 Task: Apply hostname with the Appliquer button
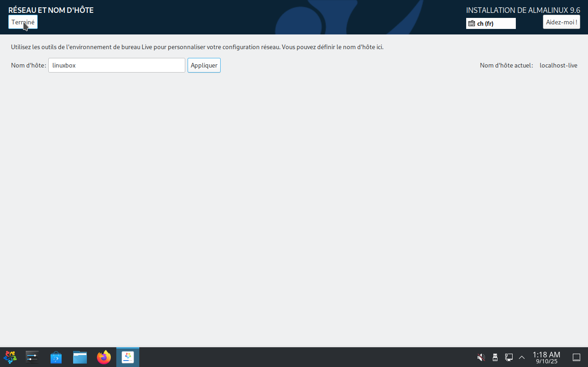pyautogui.click(x=204, y=65)
